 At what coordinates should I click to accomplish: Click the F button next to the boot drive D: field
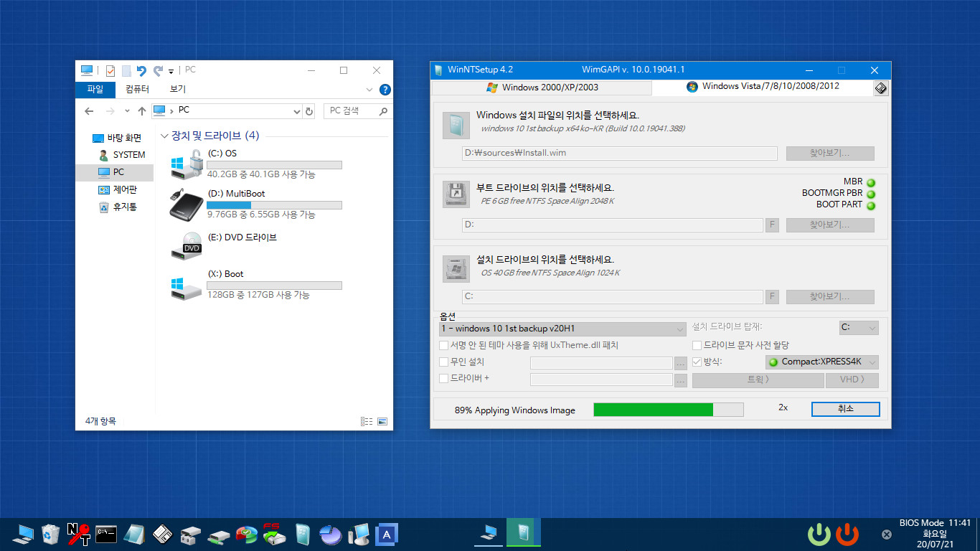(x=772, y=225)
